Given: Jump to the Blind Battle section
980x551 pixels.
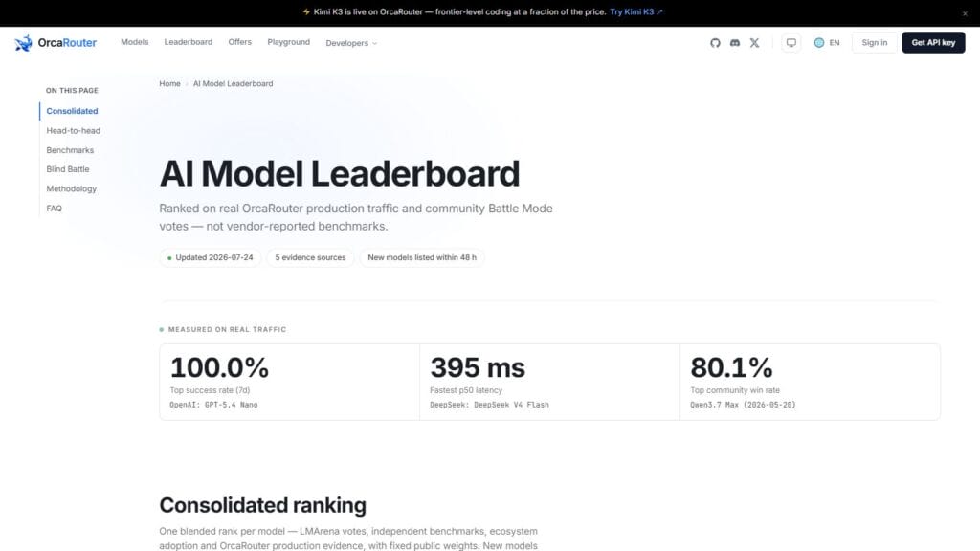Looking at the screenshot, I should 68,169.
